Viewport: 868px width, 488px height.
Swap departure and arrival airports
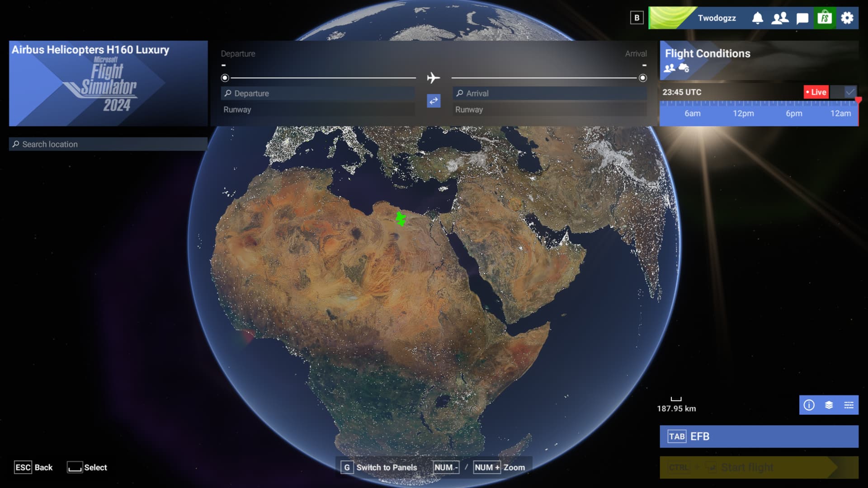[x=434, y=101]
